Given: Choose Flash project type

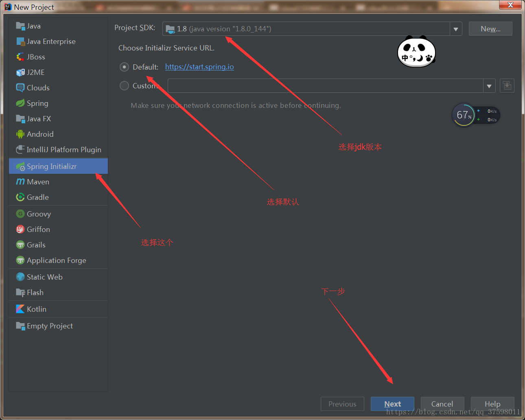Looking at the screenshot, I should click(x=58, y=293).
